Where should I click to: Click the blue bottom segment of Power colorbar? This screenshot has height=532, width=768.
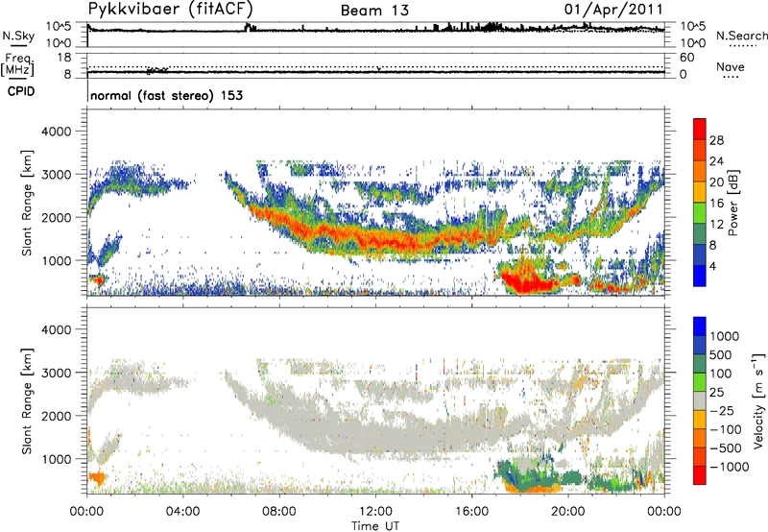[700, 276]
